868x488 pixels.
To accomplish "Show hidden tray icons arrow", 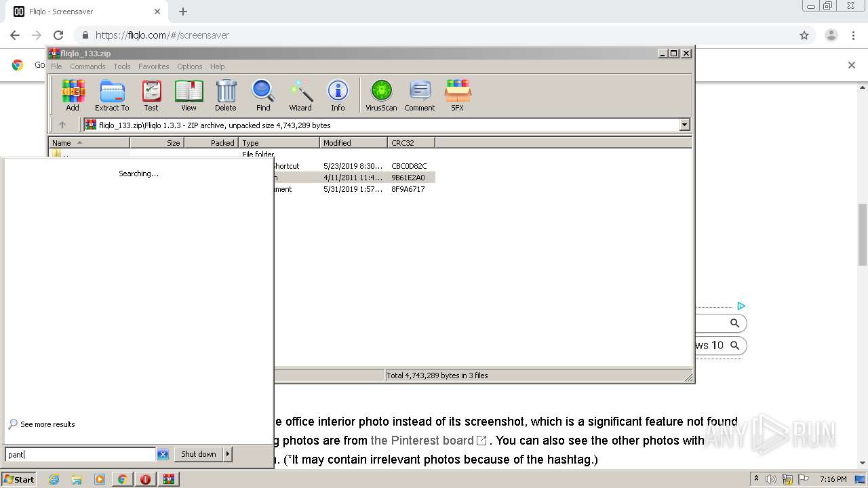I will pos(756,479).
